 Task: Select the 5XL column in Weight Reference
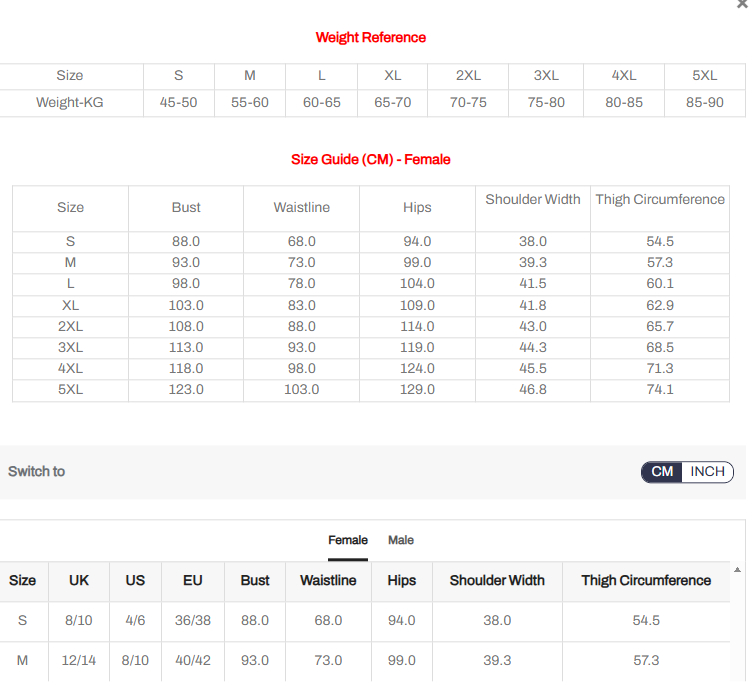[x=704, y=75]
